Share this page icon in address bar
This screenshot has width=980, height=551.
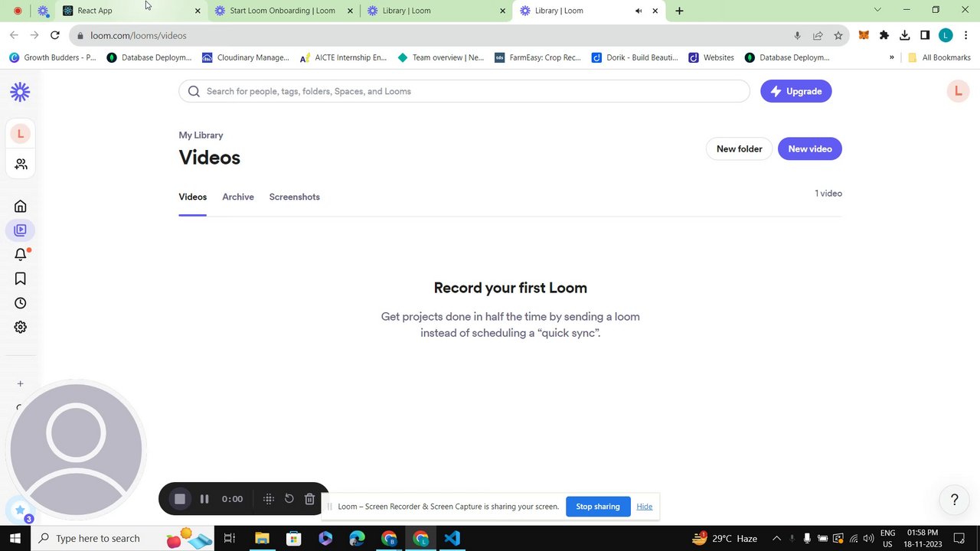click(x=818, y=35)
